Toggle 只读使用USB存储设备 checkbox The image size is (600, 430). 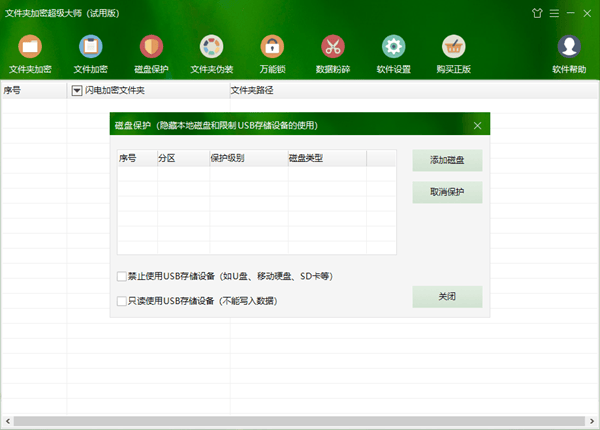tap(122, 300)
